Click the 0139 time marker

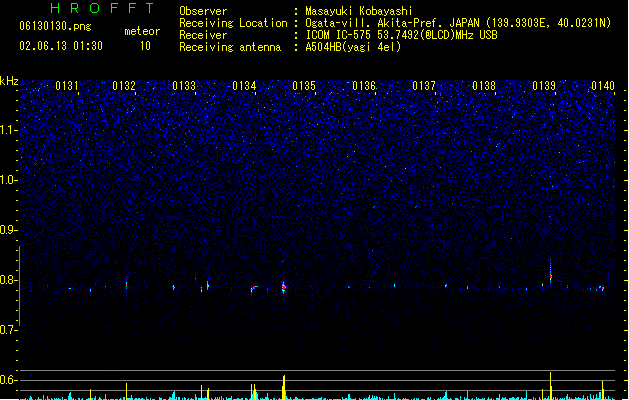tap(544, 86)
